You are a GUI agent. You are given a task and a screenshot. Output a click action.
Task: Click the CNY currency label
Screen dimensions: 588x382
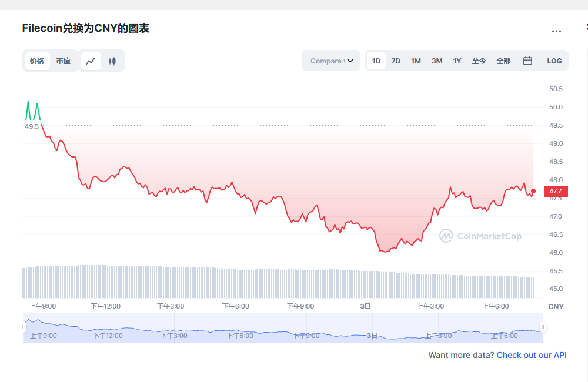[556, 307]
